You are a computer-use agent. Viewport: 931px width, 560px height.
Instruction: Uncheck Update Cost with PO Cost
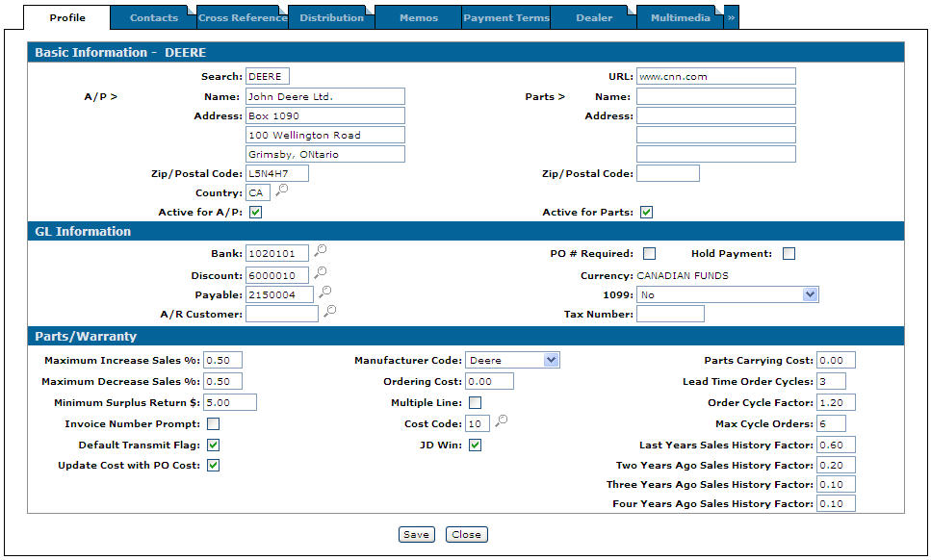pos(213,465)
